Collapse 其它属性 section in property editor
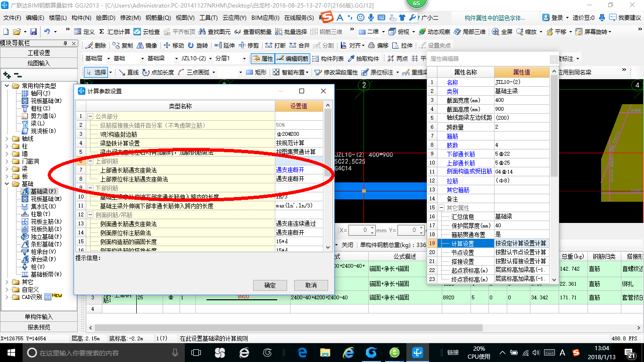The width and height of the screenshot is (644, 362). (x=441, y=208)
